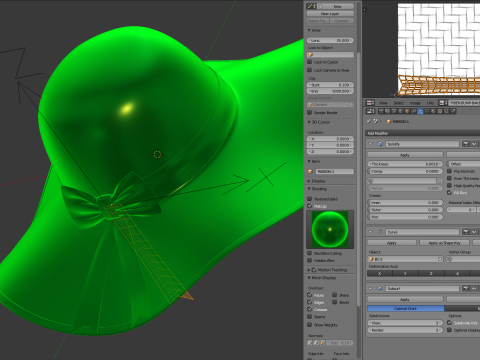This screenshot has width=480, height=360.
Task: Toggle the Render Border checkbox
Action: click(310, 112)
